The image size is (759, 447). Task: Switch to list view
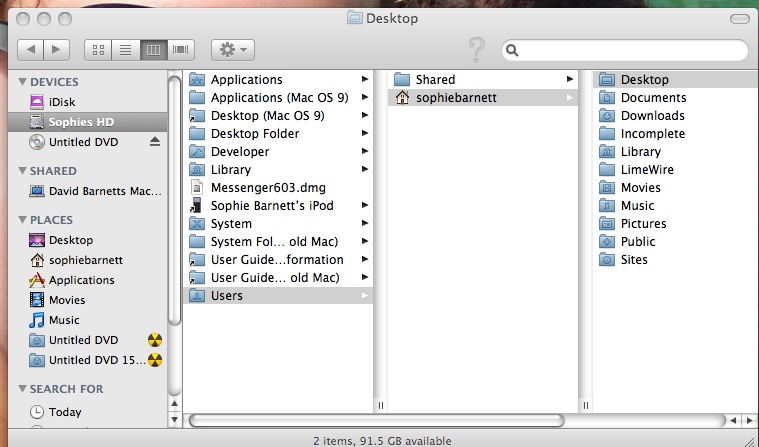coord(126,49)
